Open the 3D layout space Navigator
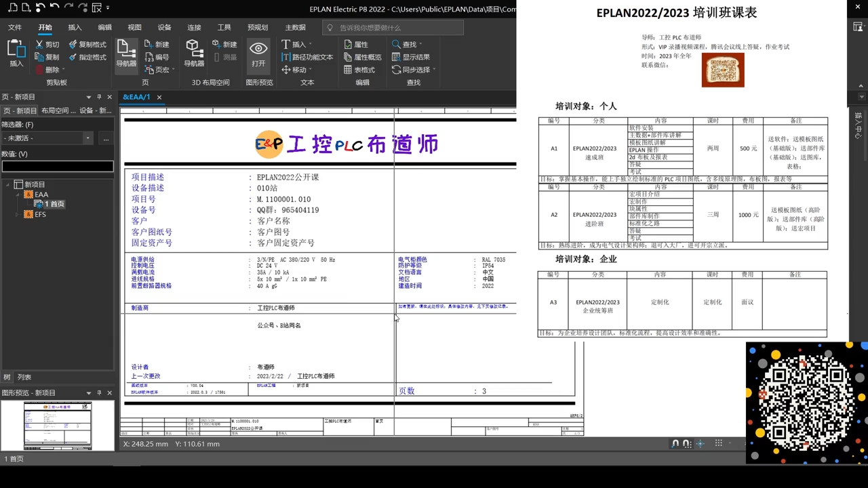 (x=194, y=53)
